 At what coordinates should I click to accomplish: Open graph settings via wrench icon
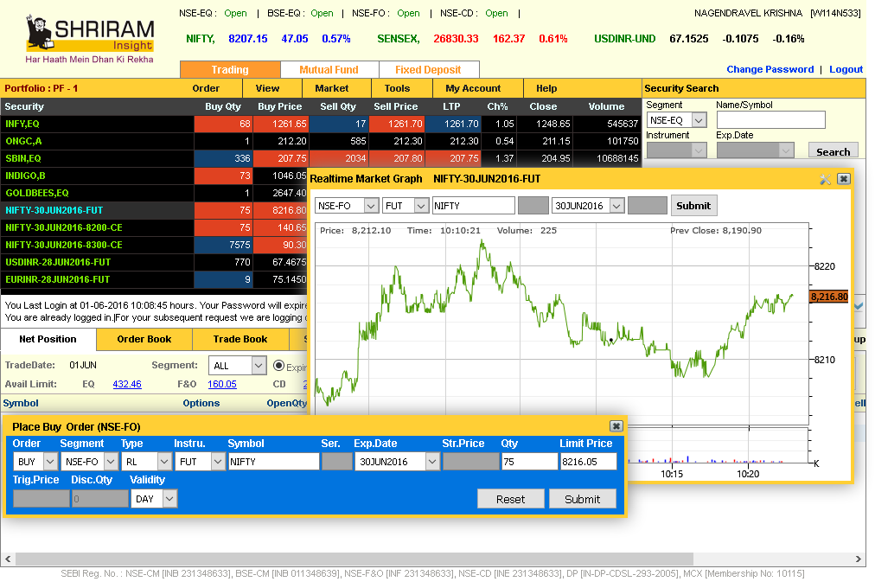825,179
